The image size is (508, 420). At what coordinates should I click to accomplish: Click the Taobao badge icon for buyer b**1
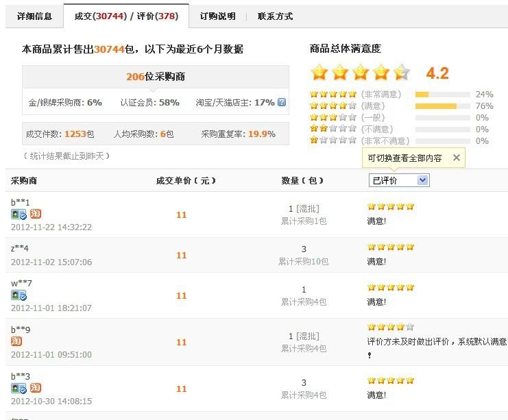click(35, 214)
